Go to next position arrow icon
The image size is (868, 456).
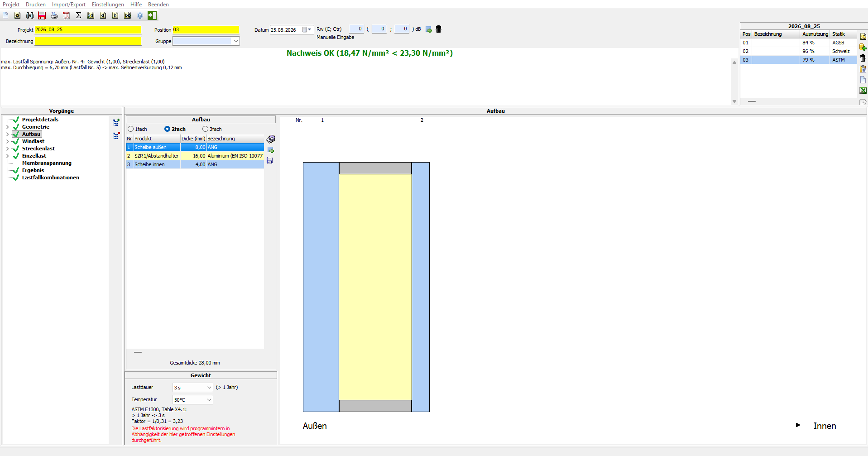[115, 15]
